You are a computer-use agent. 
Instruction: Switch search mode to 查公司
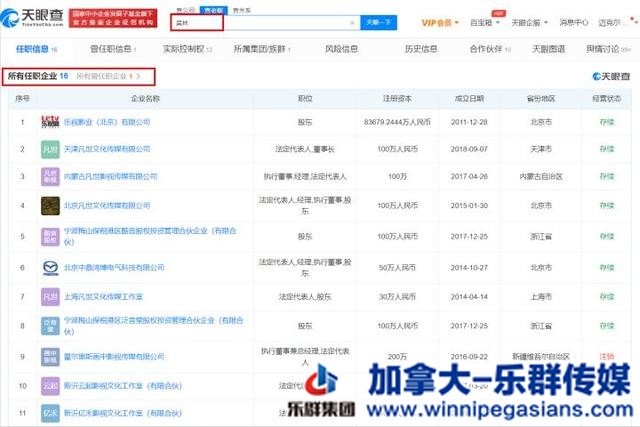(186, 10)
